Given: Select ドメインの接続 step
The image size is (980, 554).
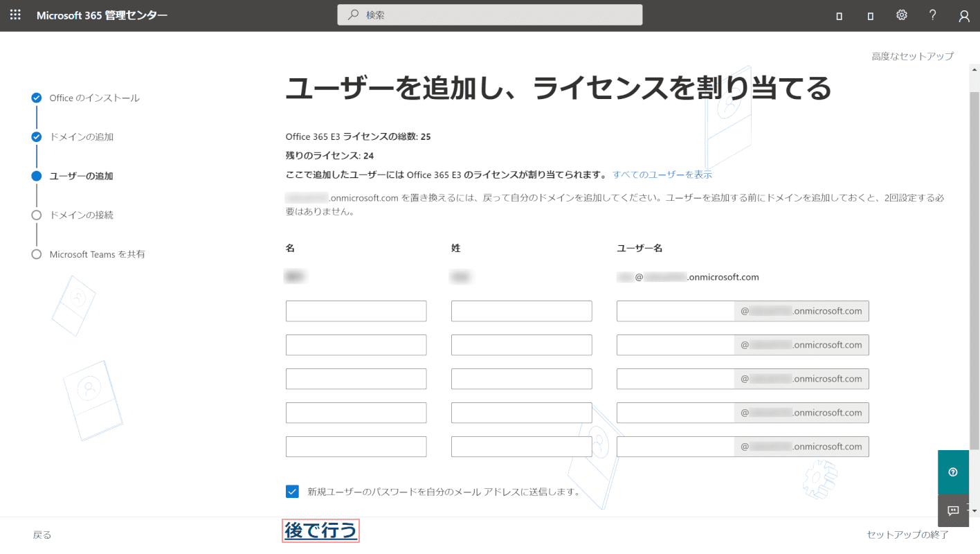Looking at the screenshot, I should point(81,215).
